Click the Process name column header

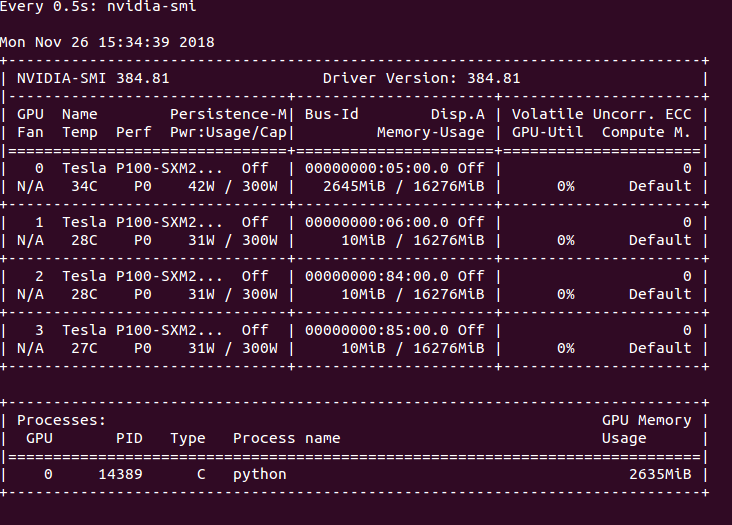click(286, 438)
